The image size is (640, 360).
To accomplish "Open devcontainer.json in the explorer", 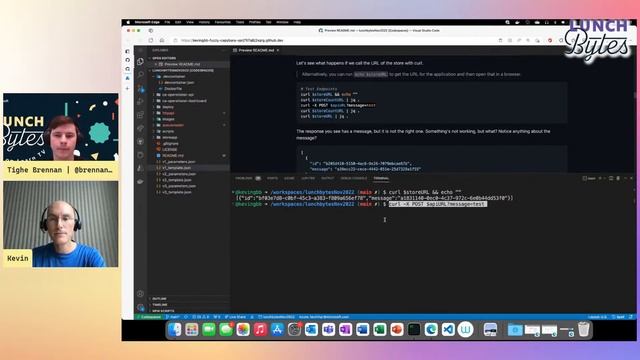I will (x=179, y=82).
